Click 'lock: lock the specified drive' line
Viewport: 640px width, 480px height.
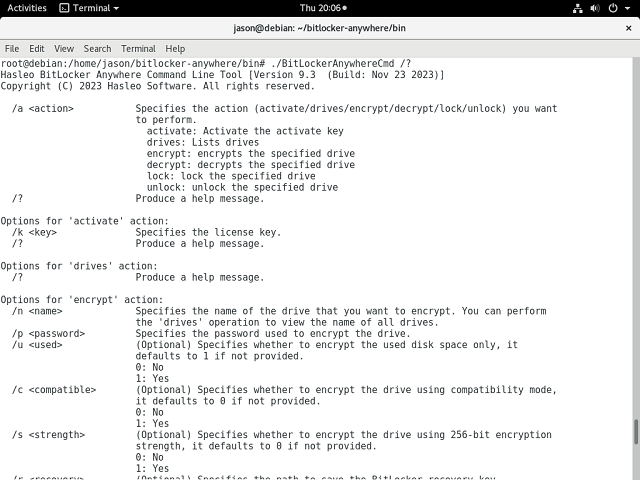(231, 176)
